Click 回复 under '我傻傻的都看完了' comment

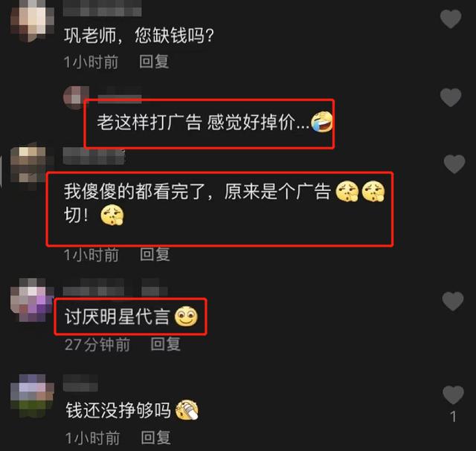click(155, 254)
